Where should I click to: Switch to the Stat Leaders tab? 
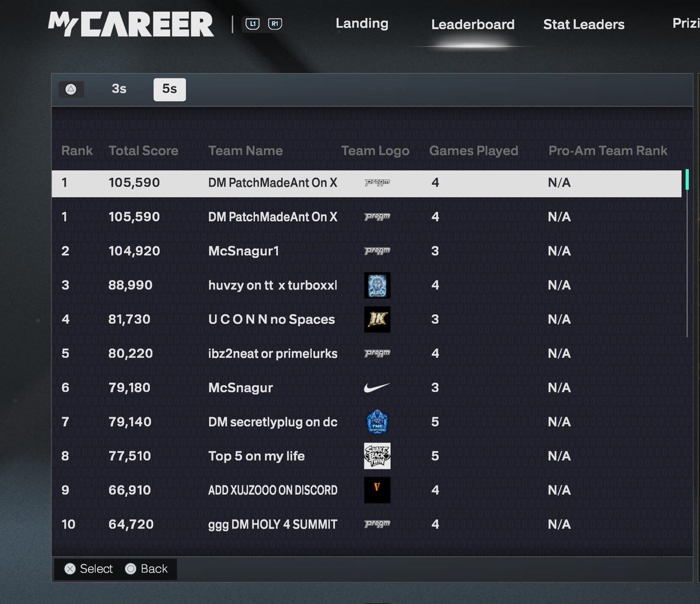tap(583, 25)
